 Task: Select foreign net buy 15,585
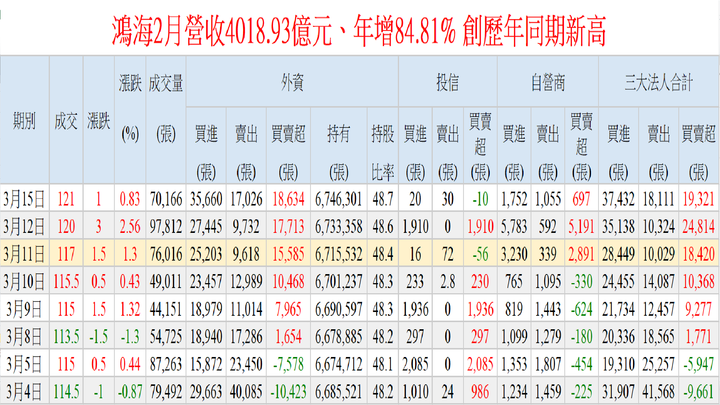pyautogui.click(x=288, y=254)
